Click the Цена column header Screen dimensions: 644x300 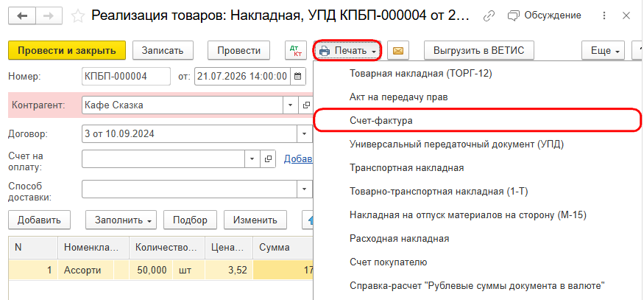(x=229, y=248)
